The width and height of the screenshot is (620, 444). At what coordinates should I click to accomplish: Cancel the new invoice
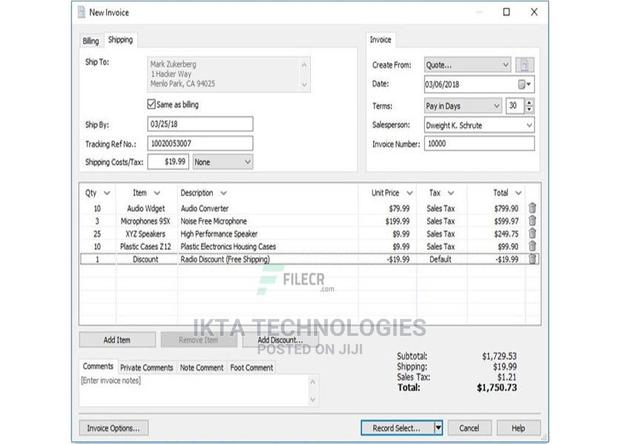click(469, 428)
